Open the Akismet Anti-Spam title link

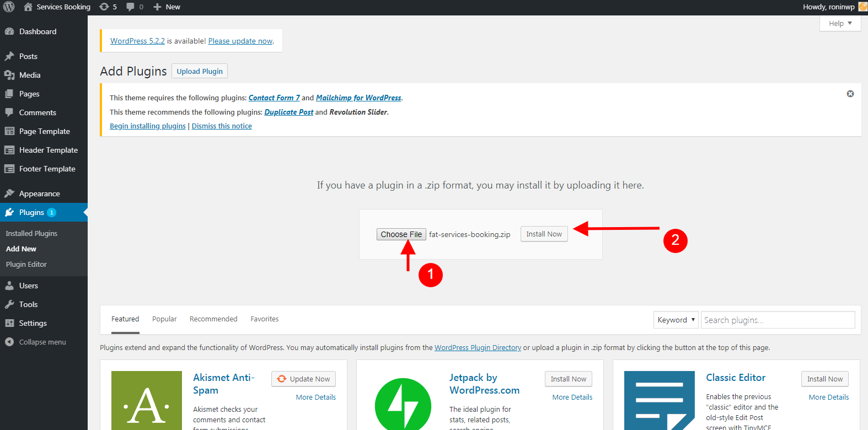[x=223, y=384]
